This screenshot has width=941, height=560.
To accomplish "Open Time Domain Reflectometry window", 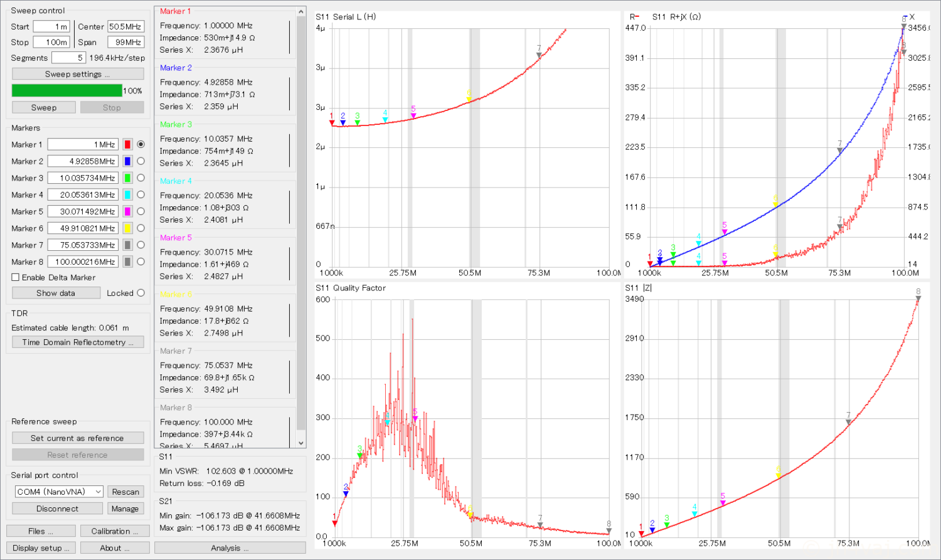I will tap(78, 342).
